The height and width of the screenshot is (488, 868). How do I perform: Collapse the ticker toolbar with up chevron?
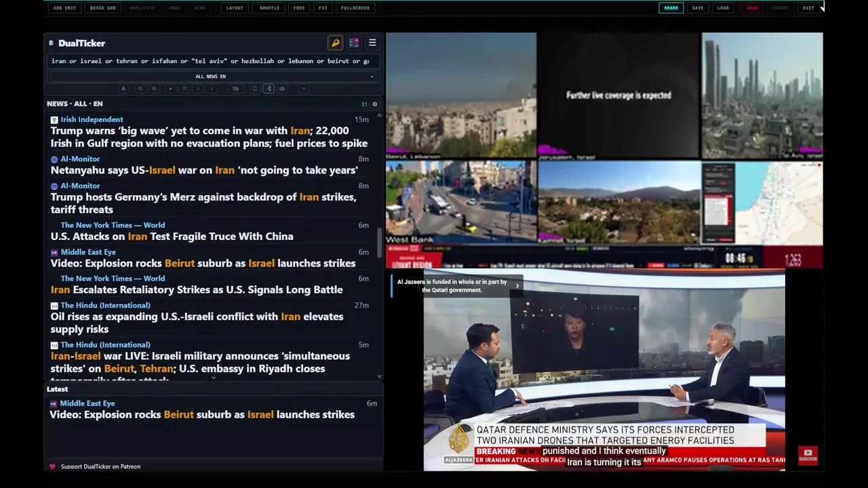click(304, 89)
